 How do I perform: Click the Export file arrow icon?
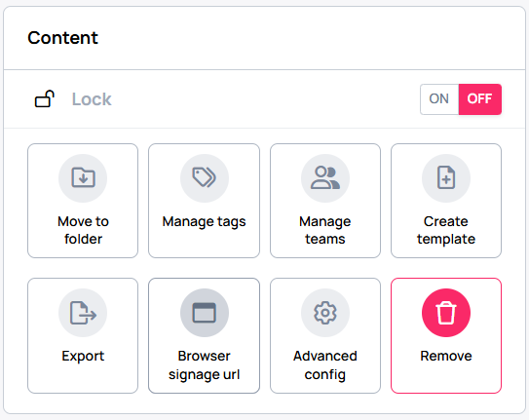point(83,313)
